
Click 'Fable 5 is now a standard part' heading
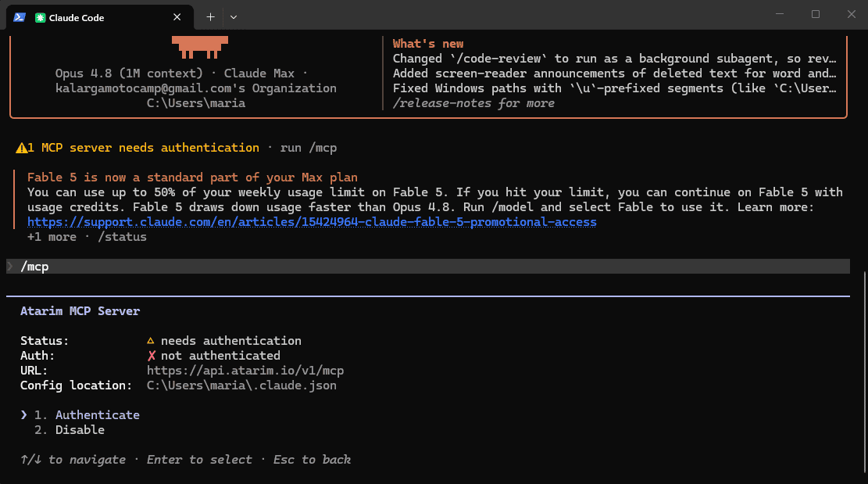click(x=192, y=177)
